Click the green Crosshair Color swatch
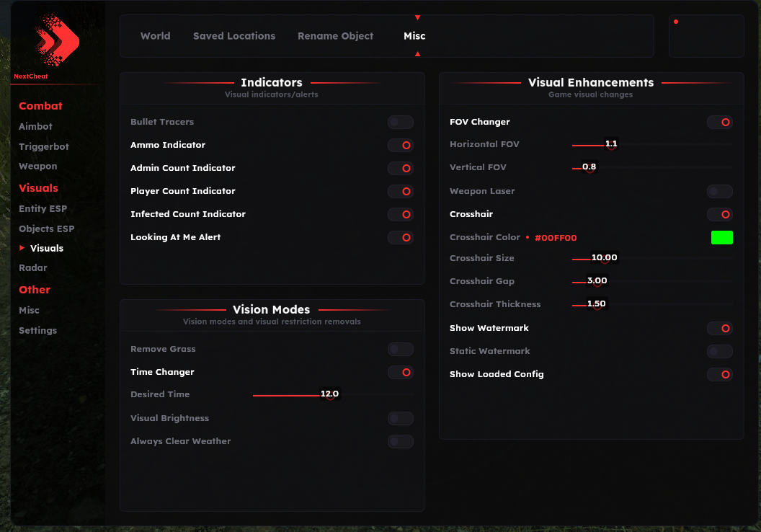Image resolution: width=761 pixels, height=532 pixels. click(721, 237)
